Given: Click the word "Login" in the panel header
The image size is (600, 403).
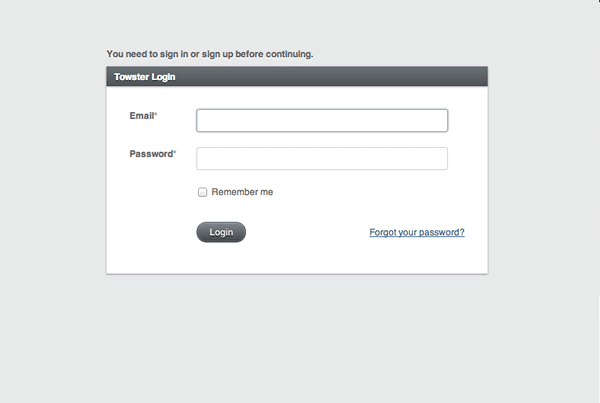Looking at the screenshot, I should pyautogui.click(x=165, y=76).
